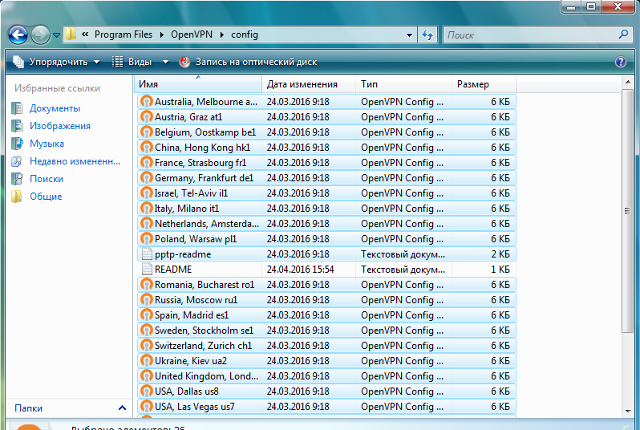Click the Help question mark icon
This screenshot has width=640, height=430.
tap(620, 62)
